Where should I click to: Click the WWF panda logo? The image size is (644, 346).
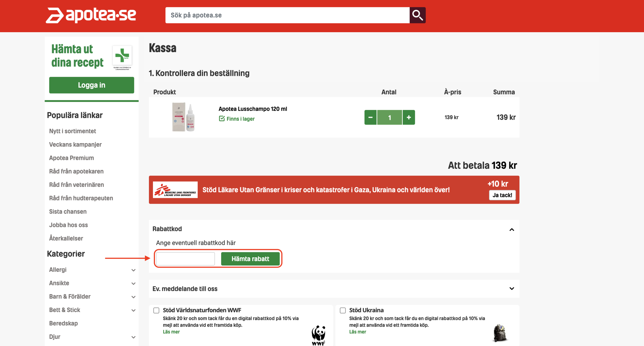(318, 335)
